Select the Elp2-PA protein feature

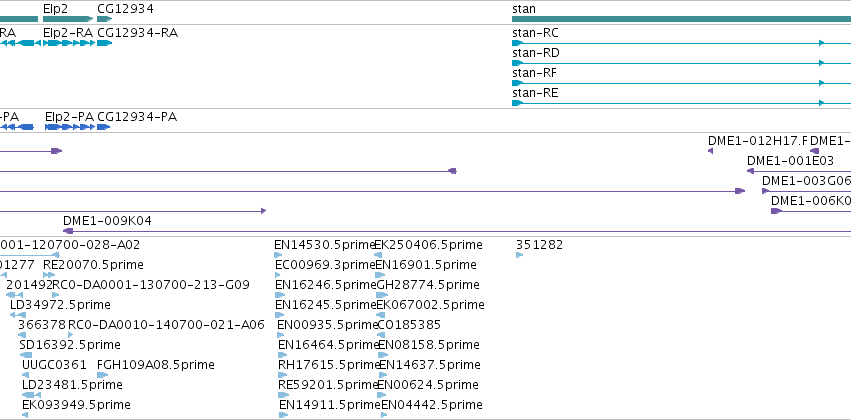point(70,127)
